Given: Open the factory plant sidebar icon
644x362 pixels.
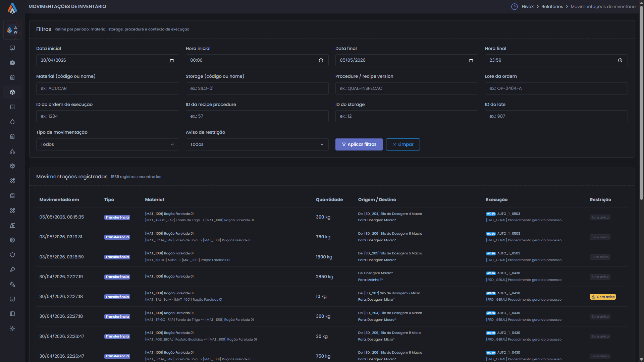Looking at the screenshot, I should (x=12, y=225).
